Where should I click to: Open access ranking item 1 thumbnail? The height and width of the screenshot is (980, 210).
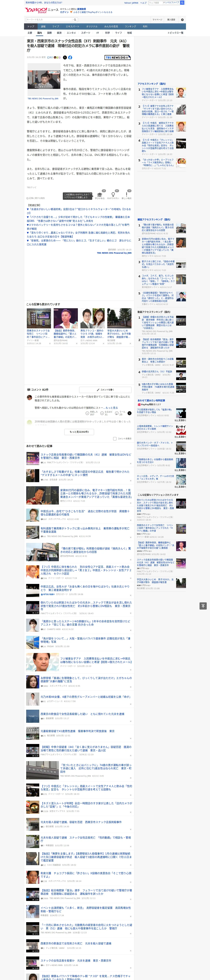tap(181, 92)
